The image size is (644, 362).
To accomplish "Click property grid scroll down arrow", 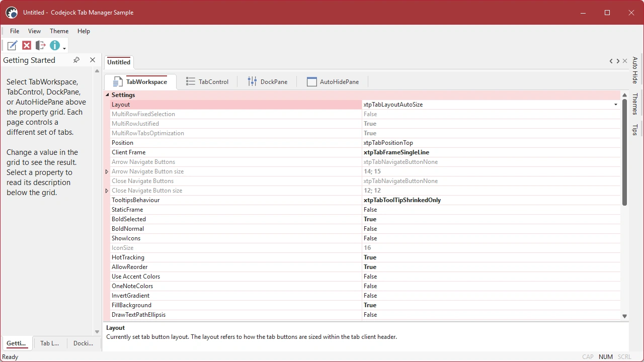I will [624, 316].
